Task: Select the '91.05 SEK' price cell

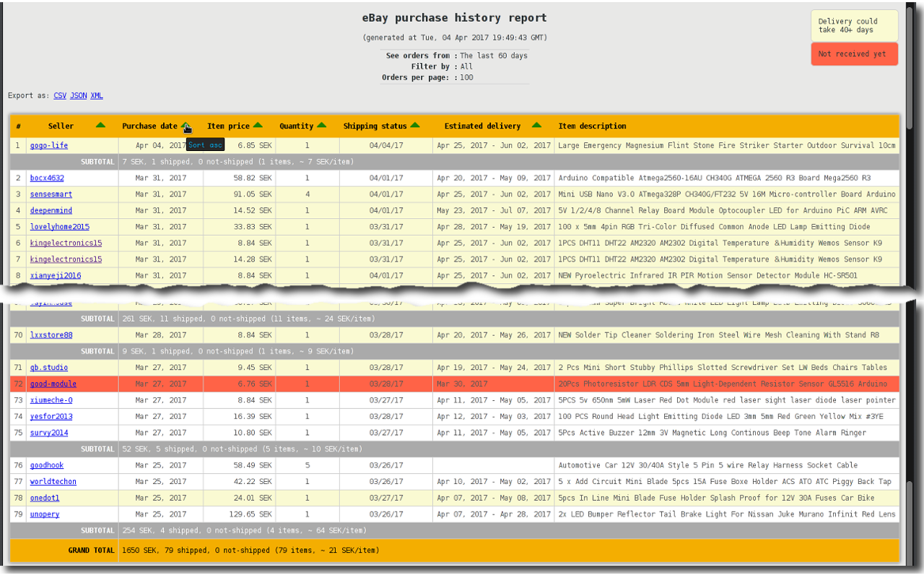Action: pyautogui.click(x=253, y=194)
